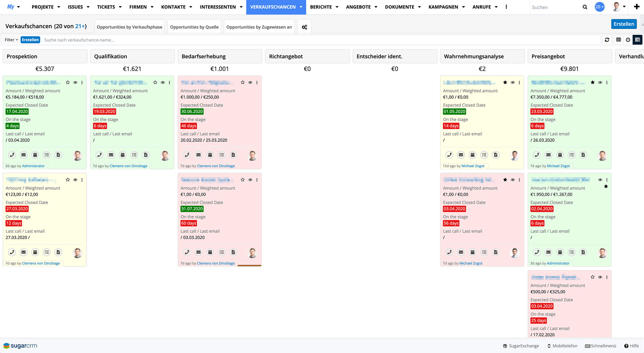Unfavorite the €7.350,00 Preisangebot card star

(x=593, y=82)
